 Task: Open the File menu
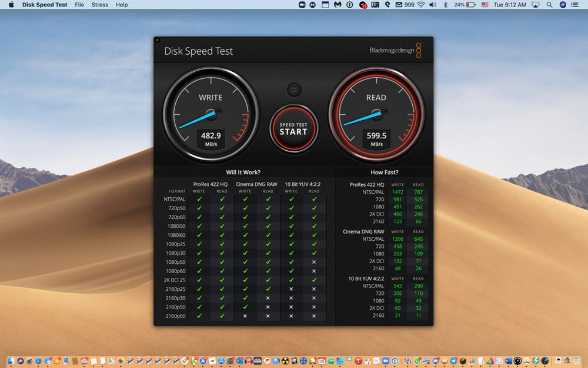click(79, 5)
